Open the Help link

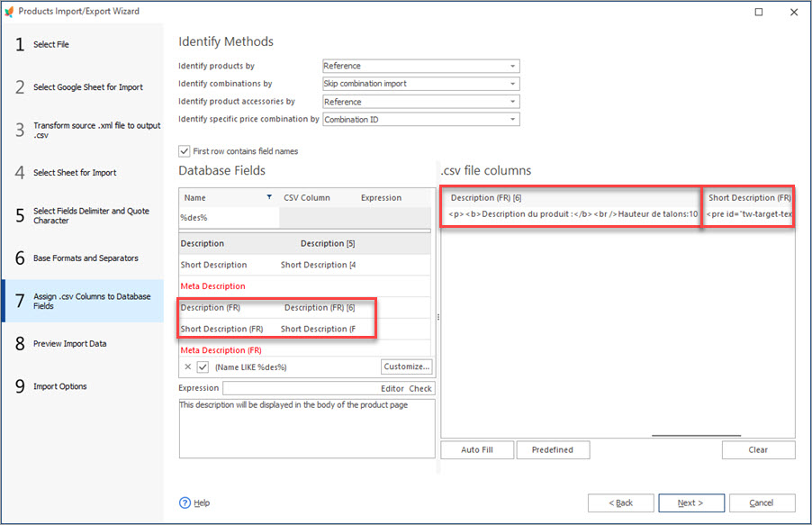pos(202,502)
